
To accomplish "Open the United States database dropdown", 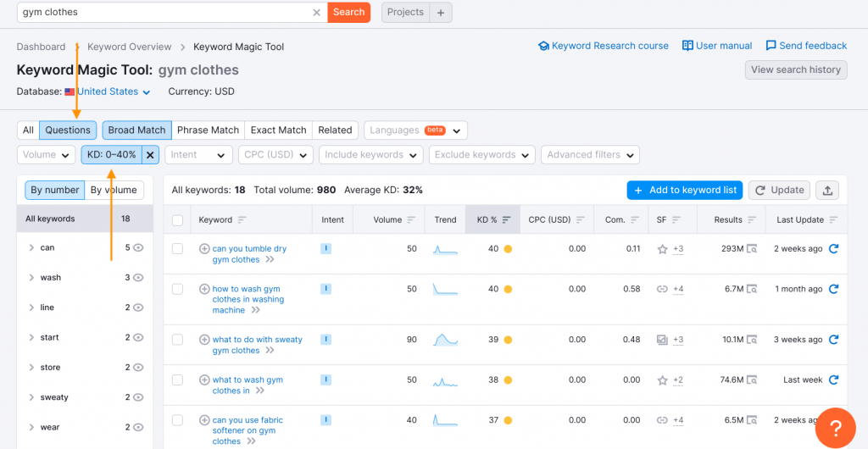I will (113, 91).
